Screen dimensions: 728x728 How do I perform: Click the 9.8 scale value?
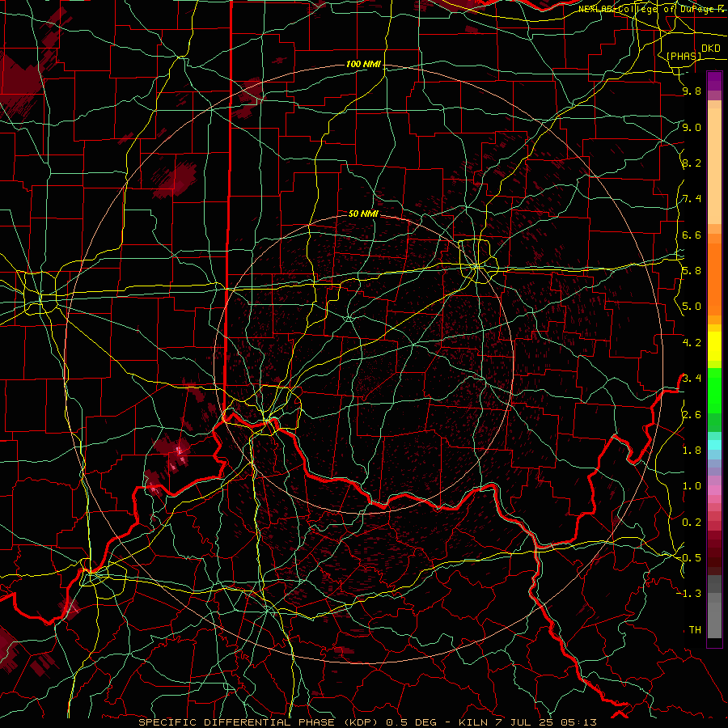click(692, 91)
